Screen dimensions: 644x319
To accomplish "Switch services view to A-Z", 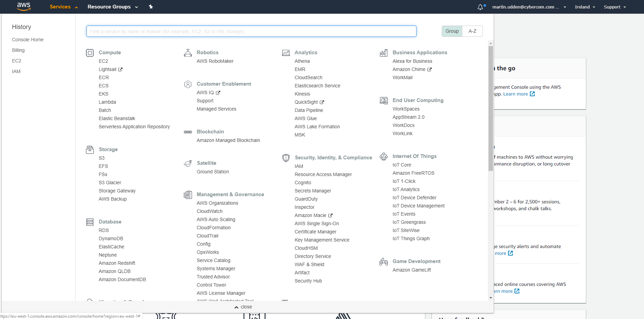I will [x=472, y=31].
